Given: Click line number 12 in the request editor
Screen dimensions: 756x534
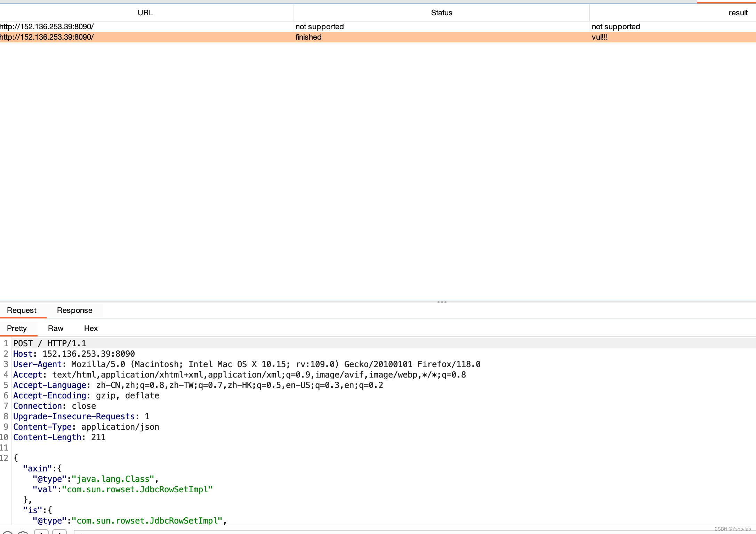Looking at the screenshot, I should click(x=5, y=458).
